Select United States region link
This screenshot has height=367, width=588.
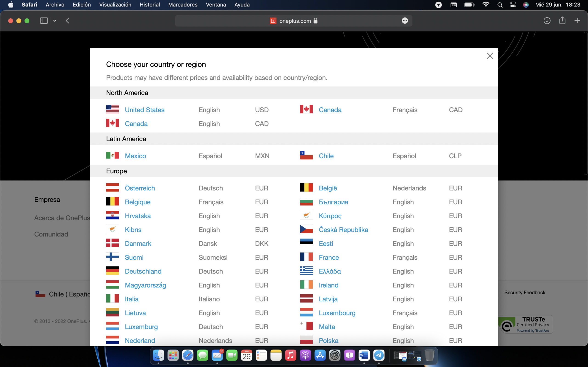pyautogui.click(x=144, y=110)
